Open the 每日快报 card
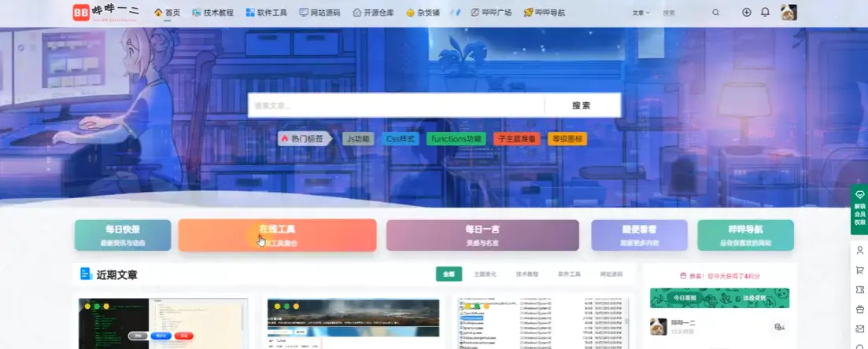 pyautogui.click(x=123, y=235)
